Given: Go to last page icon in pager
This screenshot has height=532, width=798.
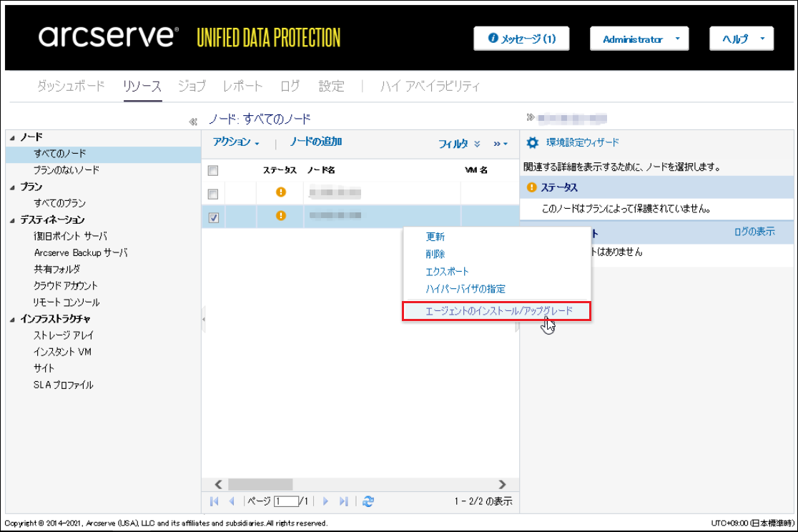Looking at the screenshot, I should (343, 501).
